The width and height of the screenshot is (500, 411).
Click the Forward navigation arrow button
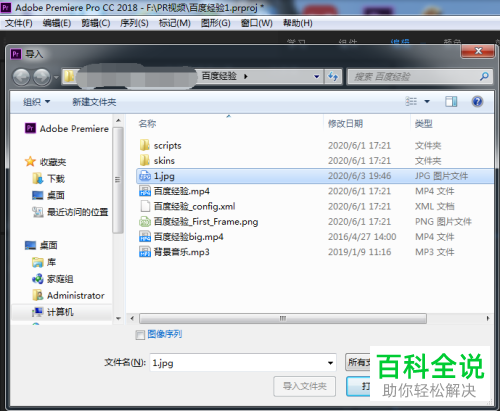coord(42,77)
